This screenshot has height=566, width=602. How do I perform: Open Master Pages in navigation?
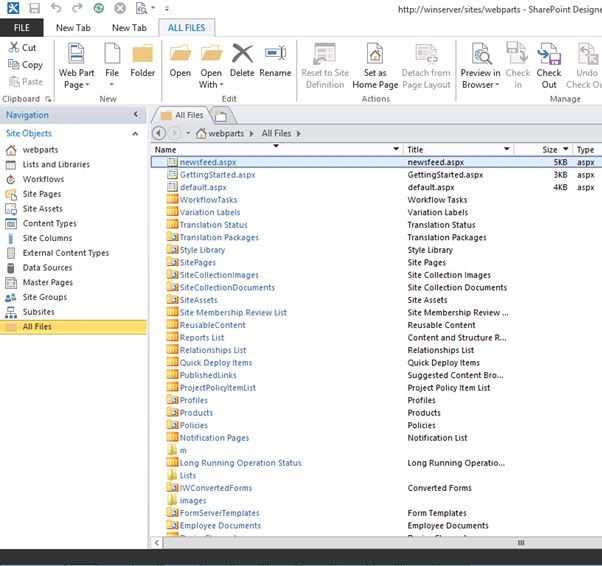tap(47, 283)
